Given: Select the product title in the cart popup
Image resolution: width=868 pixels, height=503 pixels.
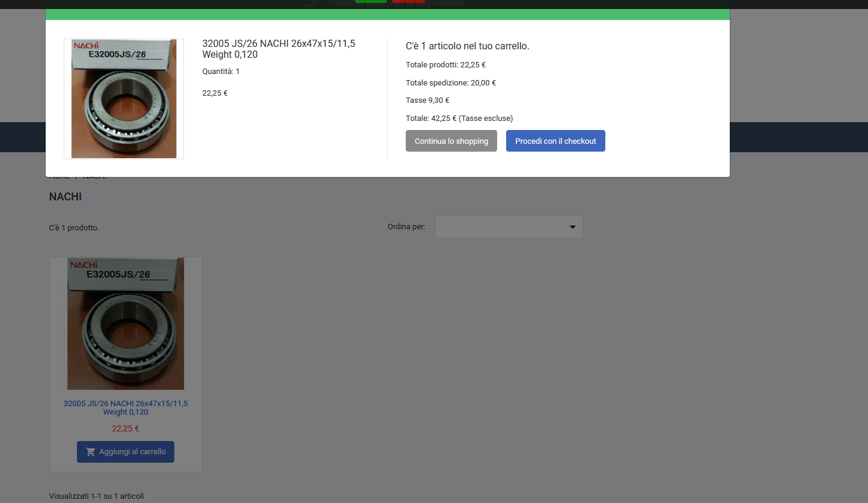Looking at the screenshot, I should coord(279,49).
